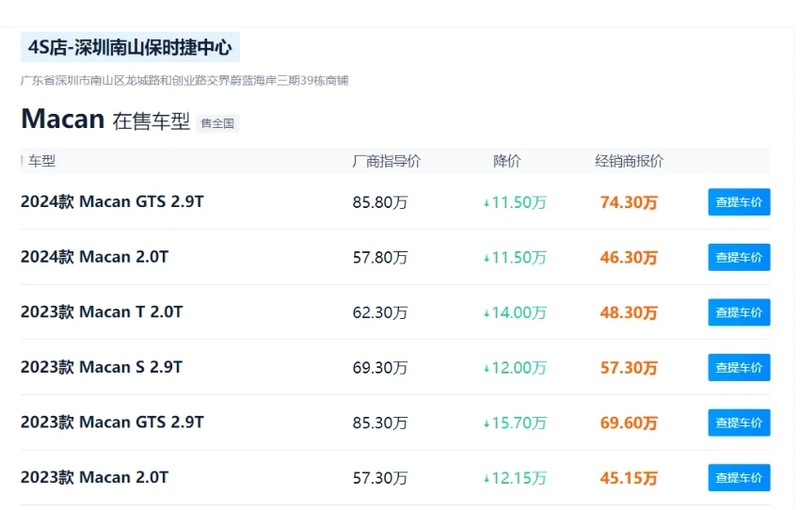Viewport: 800px width, 510px height.
Task: Click 查提车价 for 2024款 Macan 2.0T
Action: click(x=739, y=257)
